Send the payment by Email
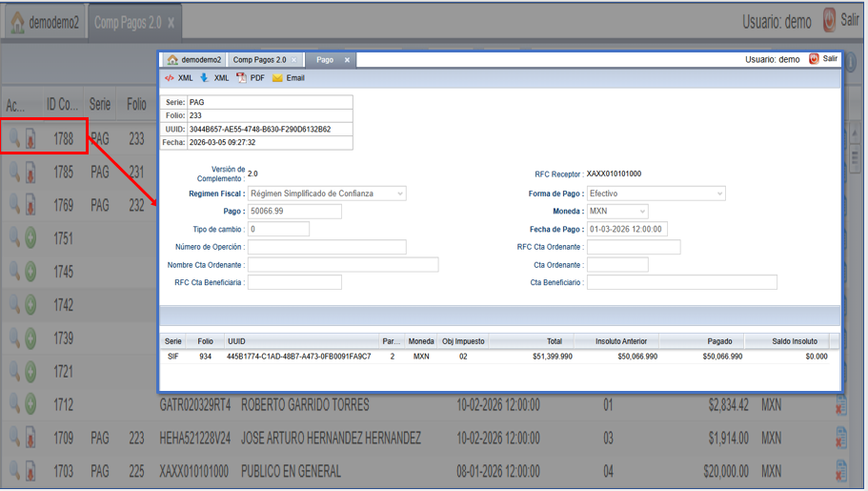868x491 pixels. pos(288,78)
